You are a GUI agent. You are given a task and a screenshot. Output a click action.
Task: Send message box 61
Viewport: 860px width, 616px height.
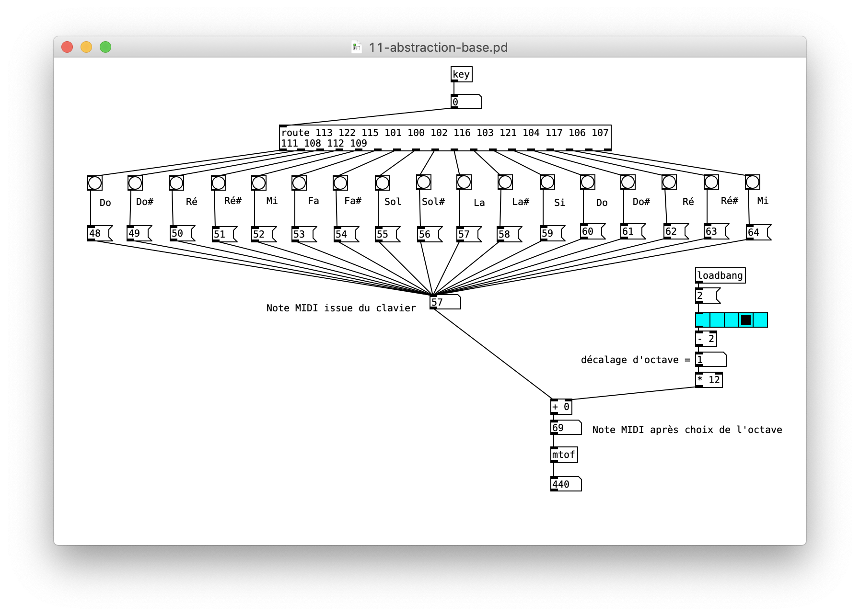coord(633,231)
